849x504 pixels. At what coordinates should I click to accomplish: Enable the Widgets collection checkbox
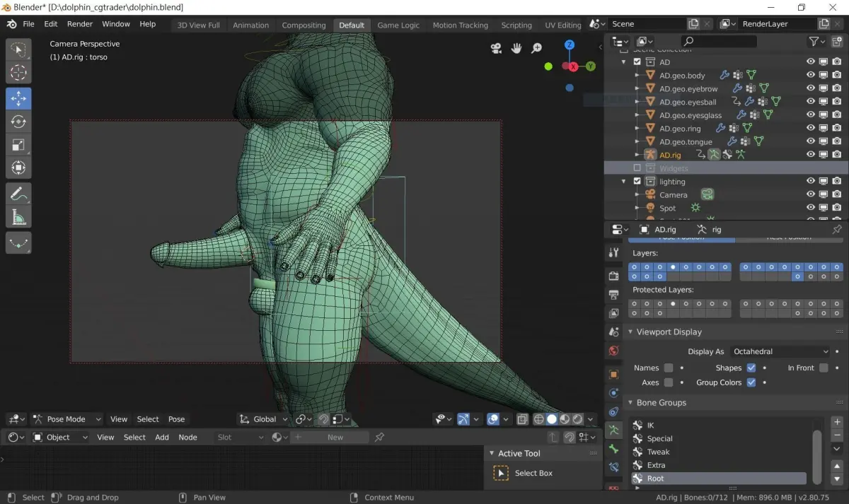click(x=637, y=168)
